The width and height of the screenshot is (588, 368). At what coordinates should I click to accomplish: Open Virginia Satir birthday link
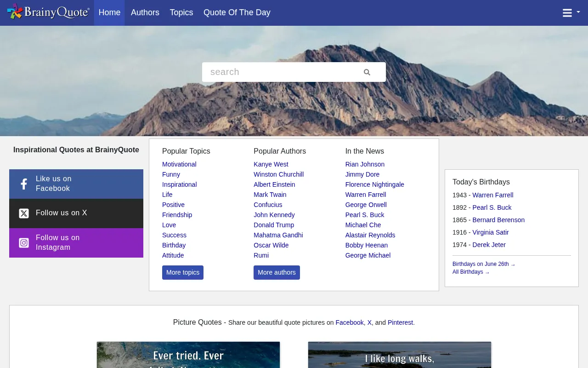491,232
